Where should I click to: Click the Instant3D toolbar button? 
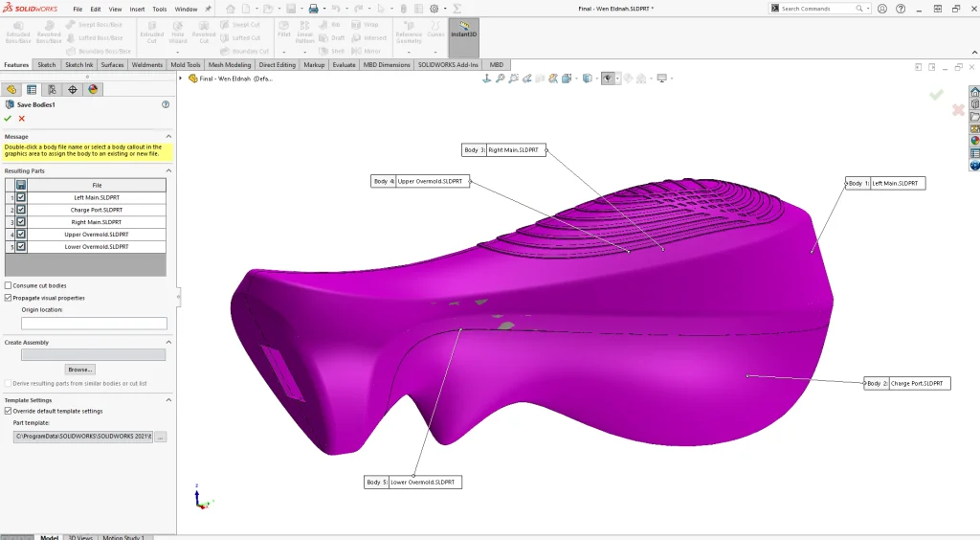point(464,31)
